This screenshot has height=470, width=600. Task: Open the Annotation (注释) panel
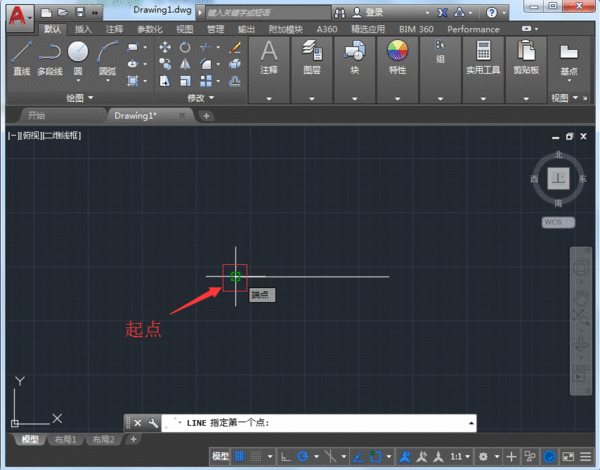pos(269,58)
